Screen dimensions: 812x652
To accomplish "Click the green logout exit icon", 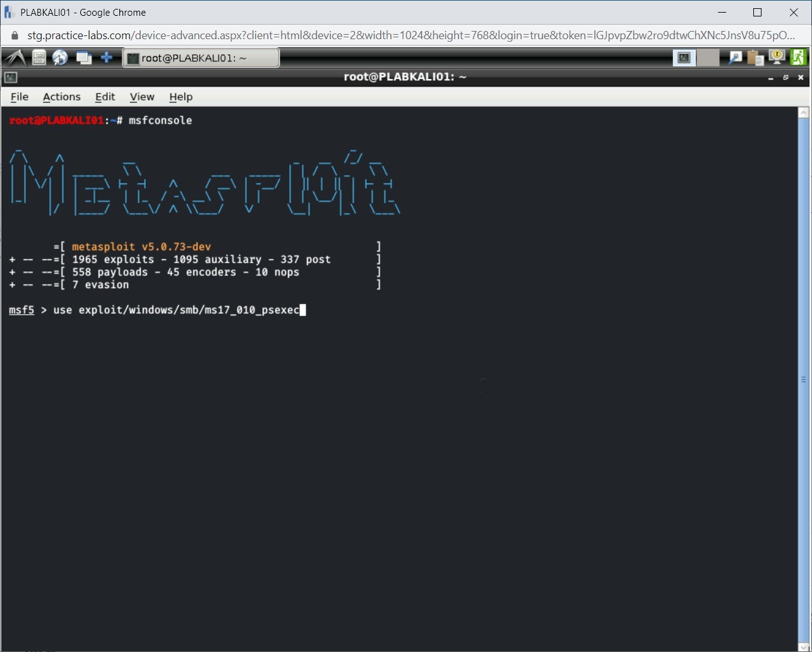I will pyautogui.click(x=799, y=57).
